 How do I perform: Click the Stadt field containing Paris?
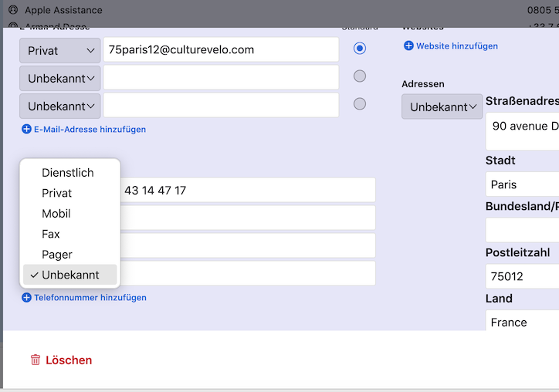[x=522, y=184]
